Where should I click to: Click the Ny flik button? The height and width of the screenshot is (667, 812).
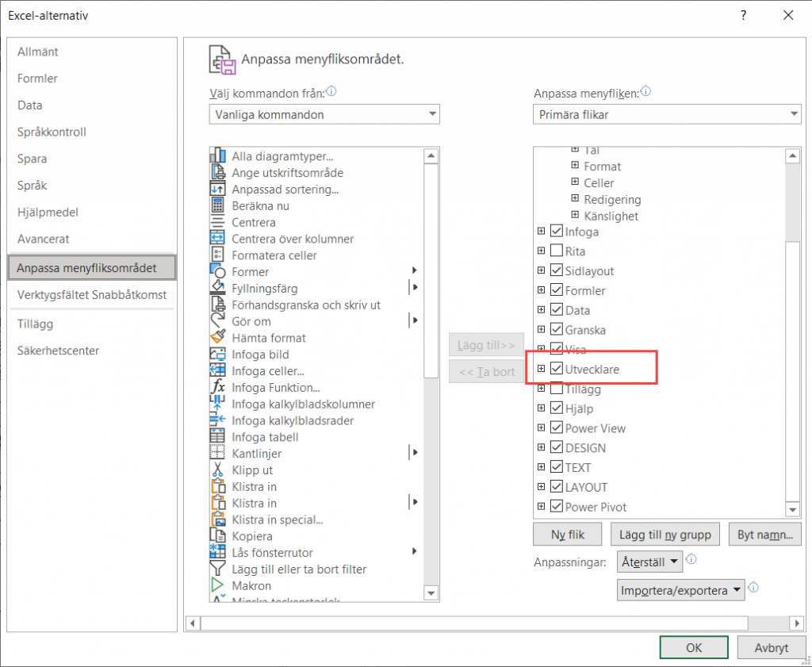click(x=568, y=535)
